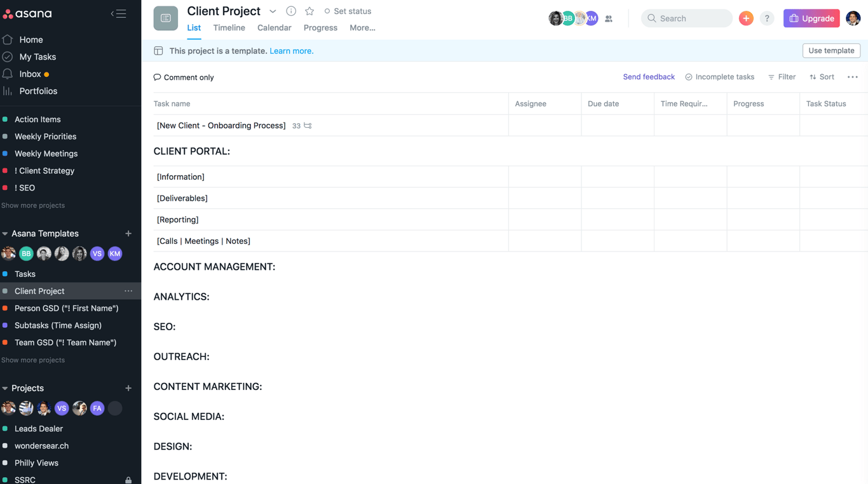Open the project members icon
The image size is (868, 484).
[x=609, y=19]
